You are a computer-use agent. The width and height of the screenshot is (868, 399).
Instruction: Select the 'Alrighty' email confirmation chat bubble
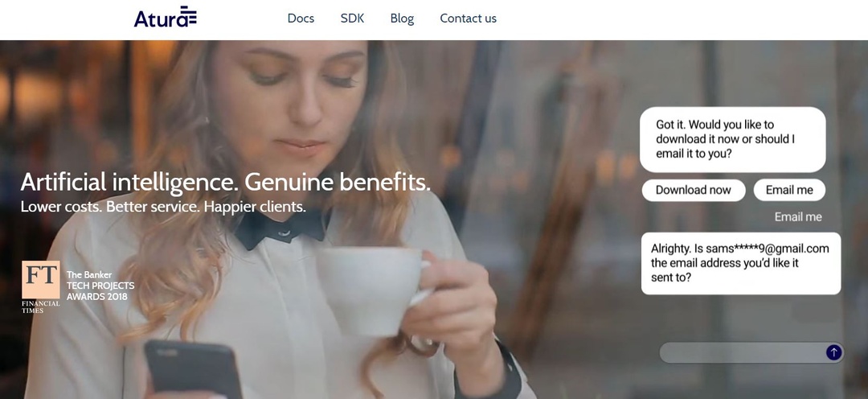pos(741,263)
